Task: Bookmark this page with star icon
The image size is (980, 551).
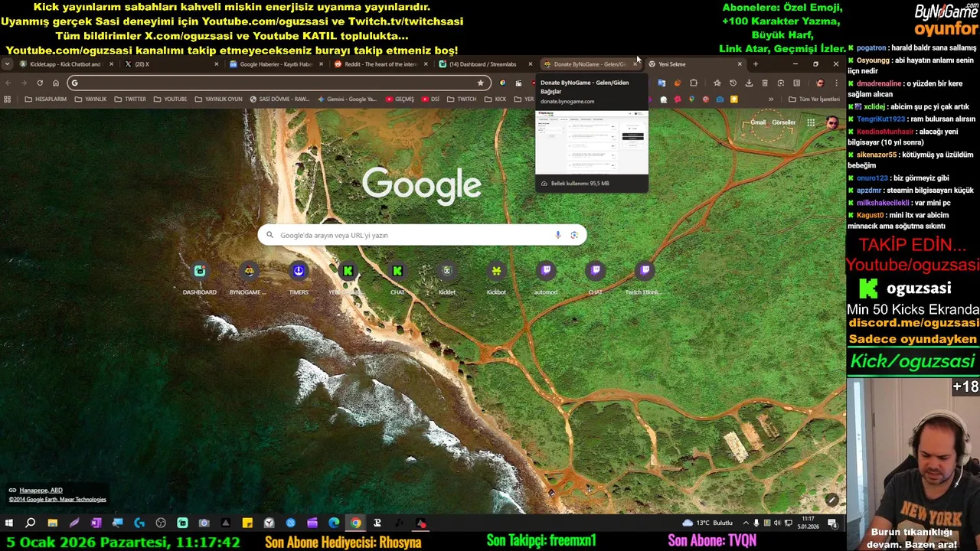Action: (x=480, y=83)
